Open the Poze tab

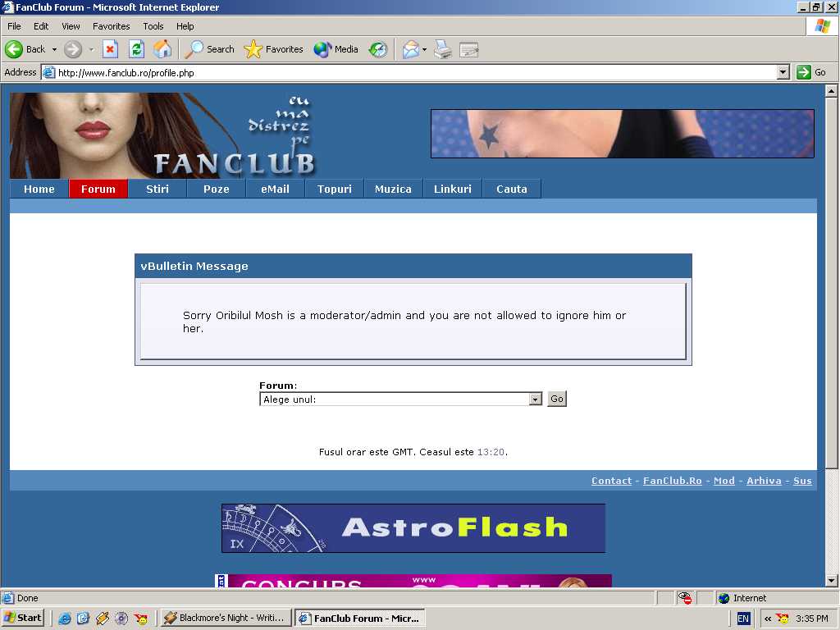click(217, 189)
